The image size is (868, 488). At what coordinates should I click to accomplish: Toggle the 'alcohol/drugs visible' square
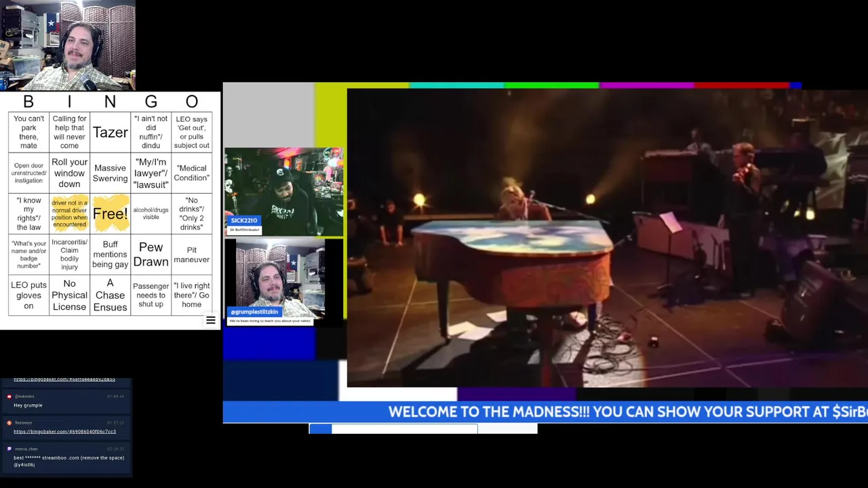pos(151,213)
